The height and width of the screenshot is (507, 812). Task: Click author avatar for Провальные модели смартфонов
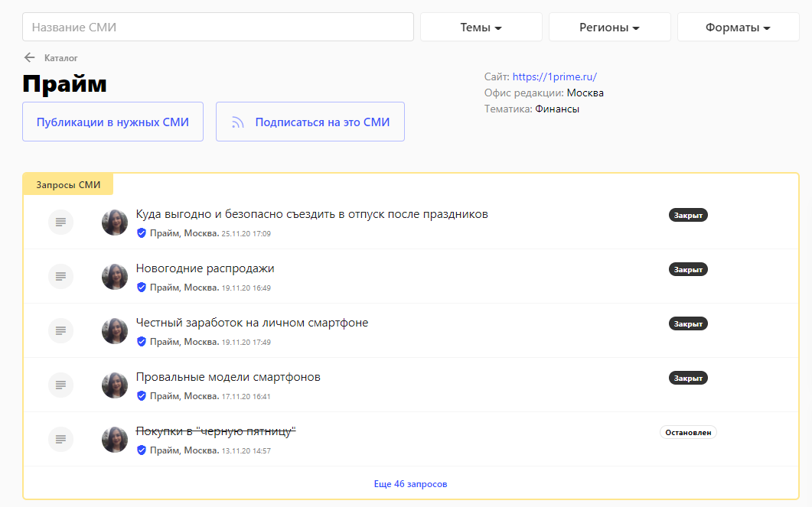[x=115, y=385]
